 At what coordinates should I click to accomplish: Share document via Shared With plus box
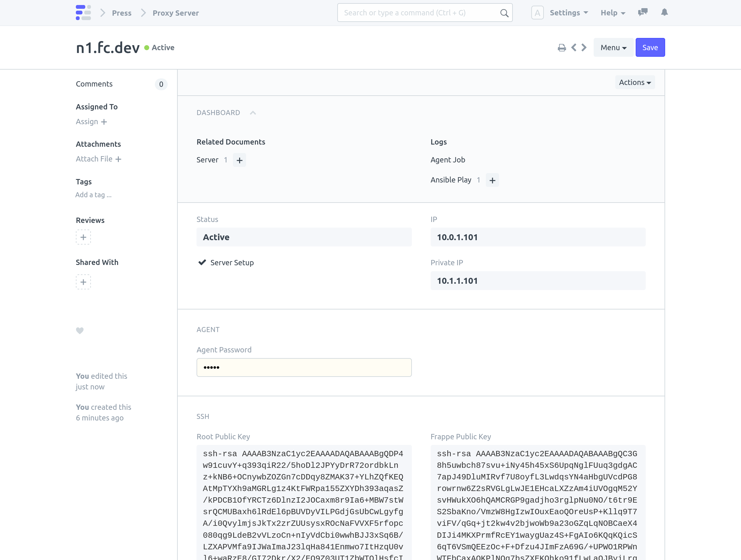[x=83, y=282]
